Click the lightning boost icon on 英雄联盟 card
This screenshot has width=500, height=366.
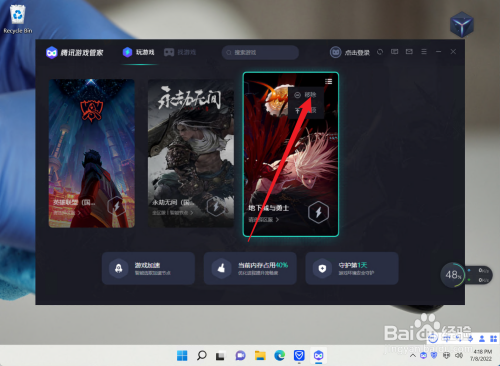coord(116,206)
